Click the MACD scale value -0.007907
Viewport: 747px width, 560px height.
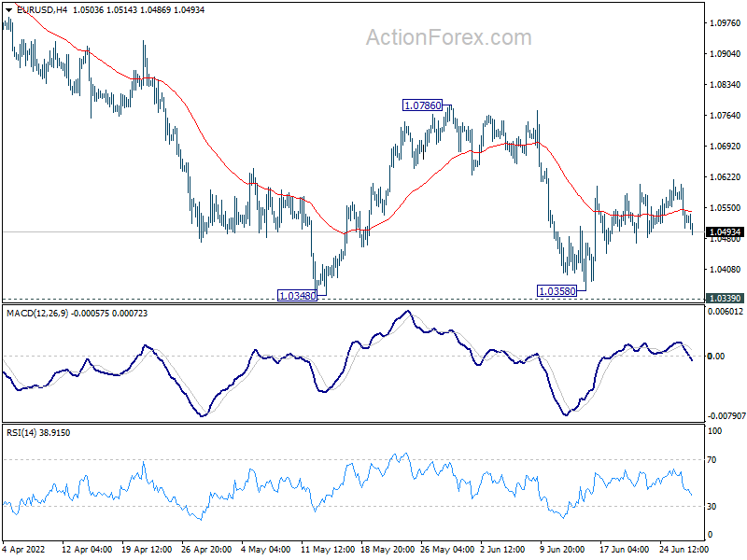point(726,416)
